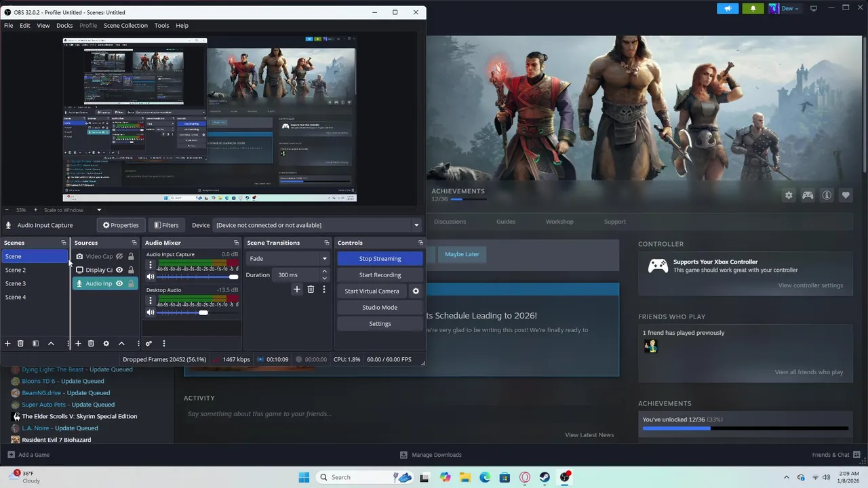The height and width of the screenshot is (488, 868).
Task: Open OBS Scene Collection menu
Action: pos(125,25)
